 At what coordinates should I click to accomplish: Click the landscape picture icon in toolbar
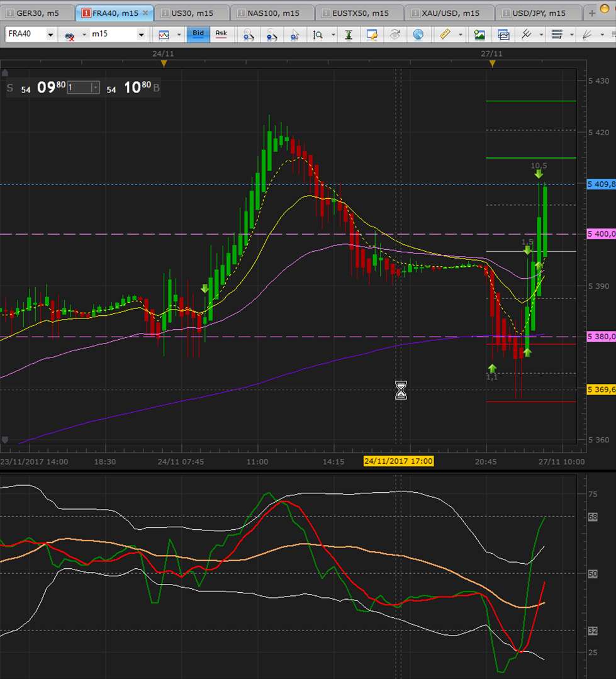[x=479, y=35]
